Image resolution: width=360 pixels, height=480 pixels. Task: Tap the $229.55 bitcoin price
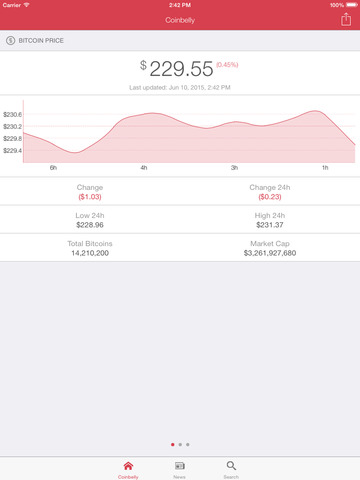tap(177, 68)
